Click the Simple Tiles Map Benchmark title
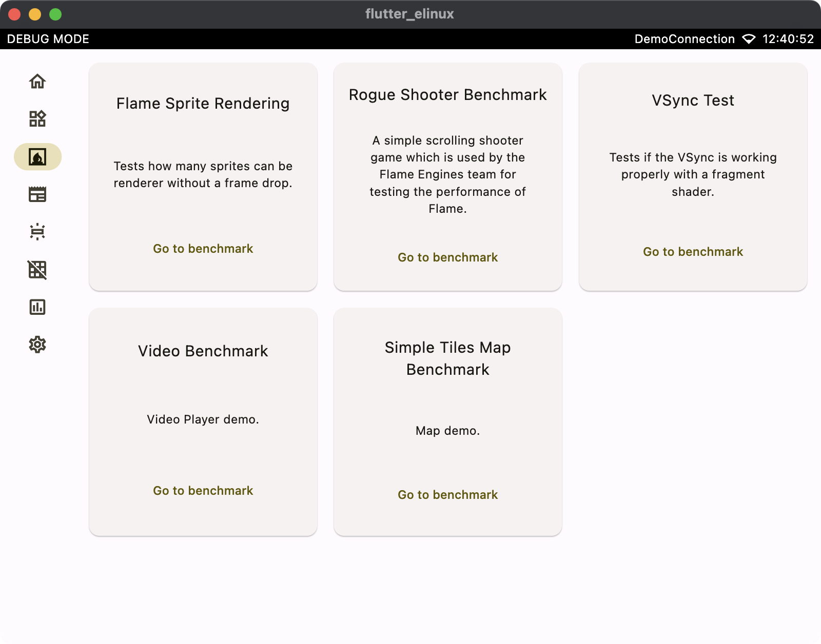The width and height of the screenshot is (821, 644). tap(448, 358)
